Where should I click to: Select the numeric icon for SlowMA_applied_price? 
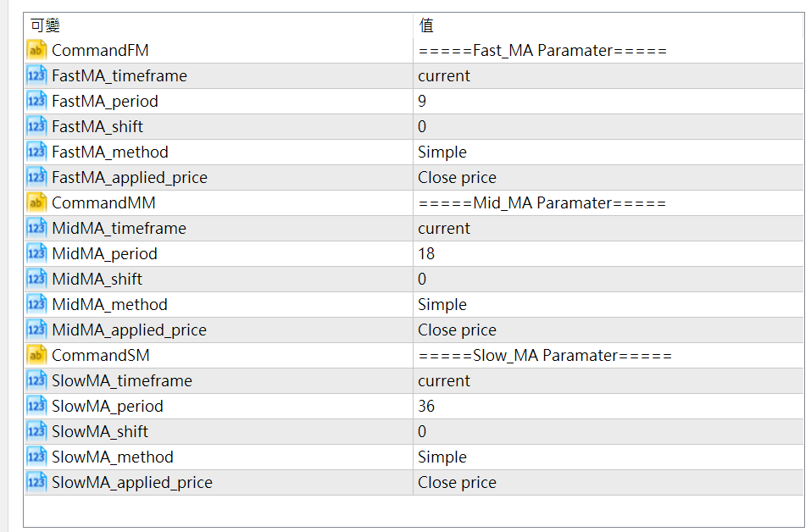coord(36,482)
